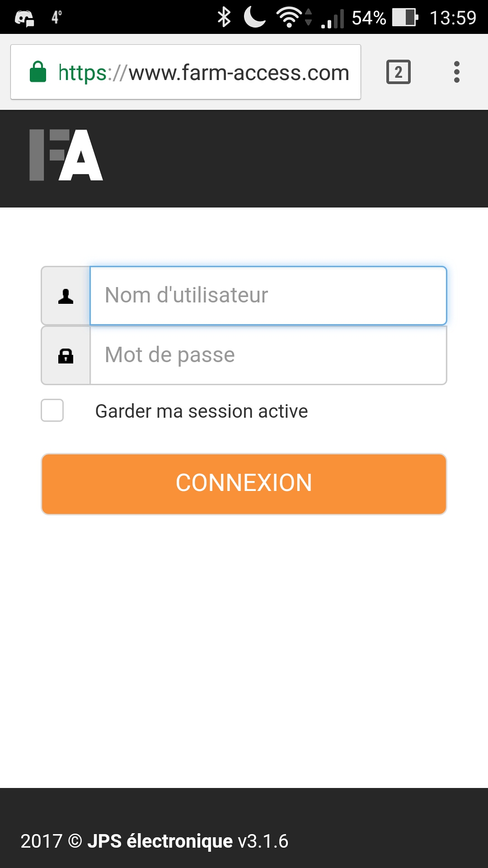Tap the do-not-disturb moon icon

point(255,18)
